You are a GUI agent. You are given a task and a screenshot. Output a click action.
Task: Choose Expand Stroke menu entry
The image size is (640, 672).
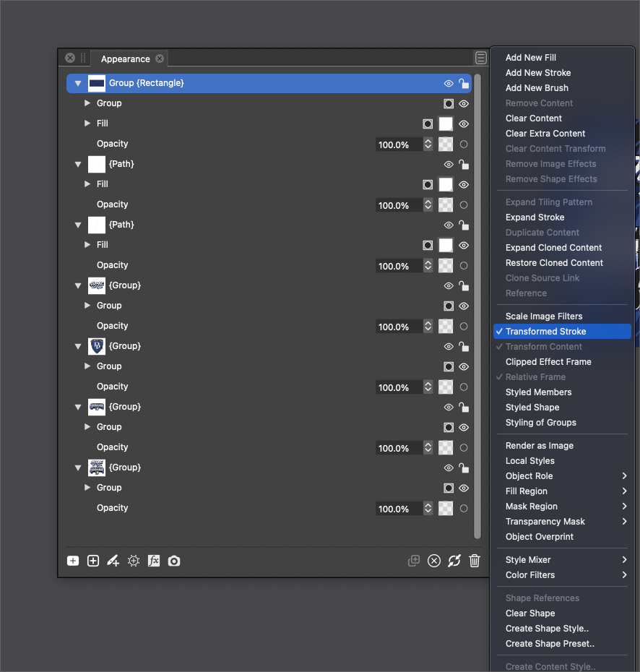pos(535,217)
